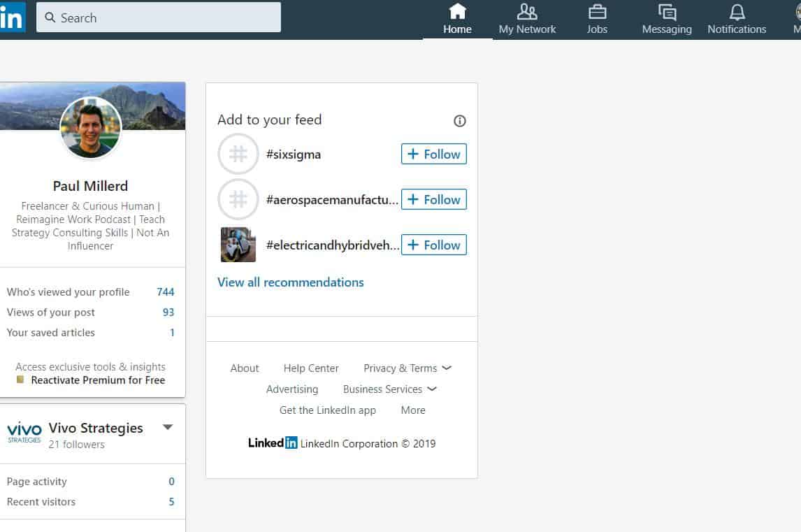Click the Page activity count of 0
The height and width of the screenshot is (532, 801).
(x=172, y=482)
